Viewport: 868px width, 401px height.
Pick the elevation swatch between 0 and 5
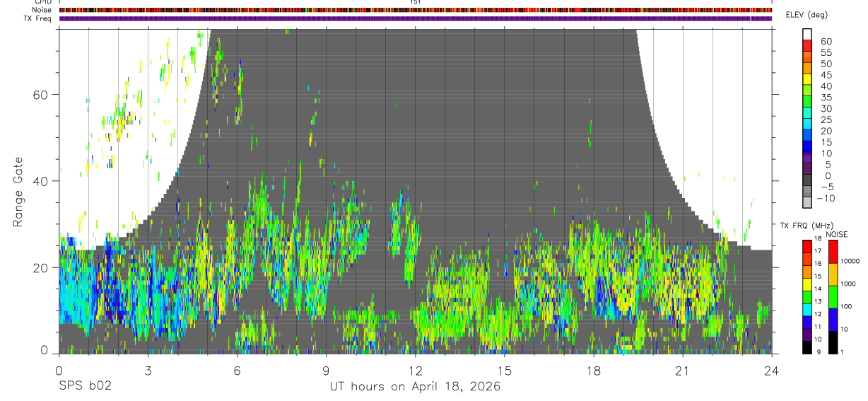pos(807,168)
